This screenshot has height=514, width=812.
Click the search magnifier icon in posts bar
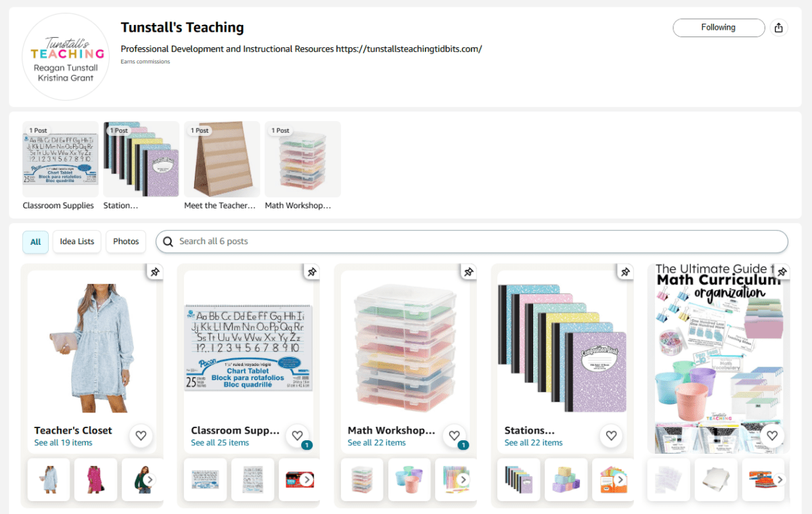[168, 241]
